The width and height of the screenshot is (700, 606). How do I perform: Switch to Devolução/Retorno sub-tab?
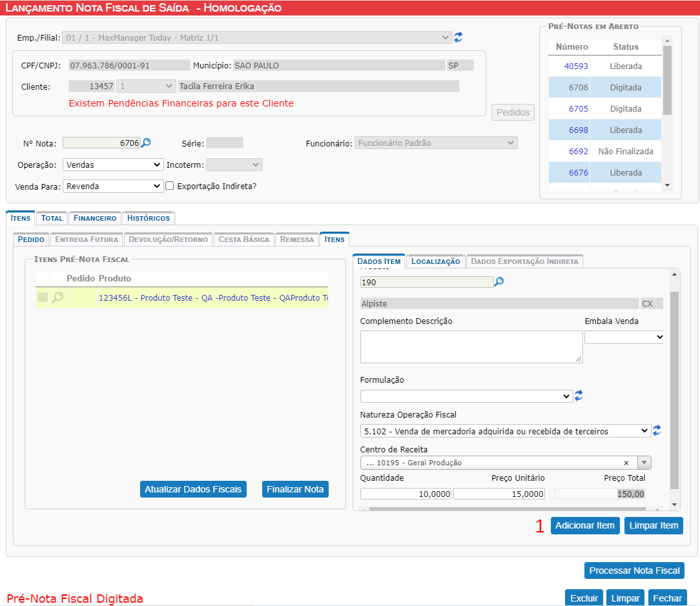(169, 239)
